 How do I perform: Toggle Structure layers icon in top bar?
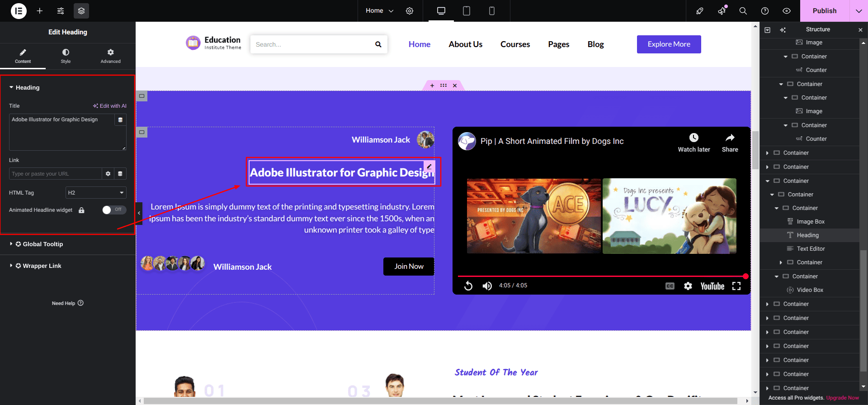tap(81, 11)
